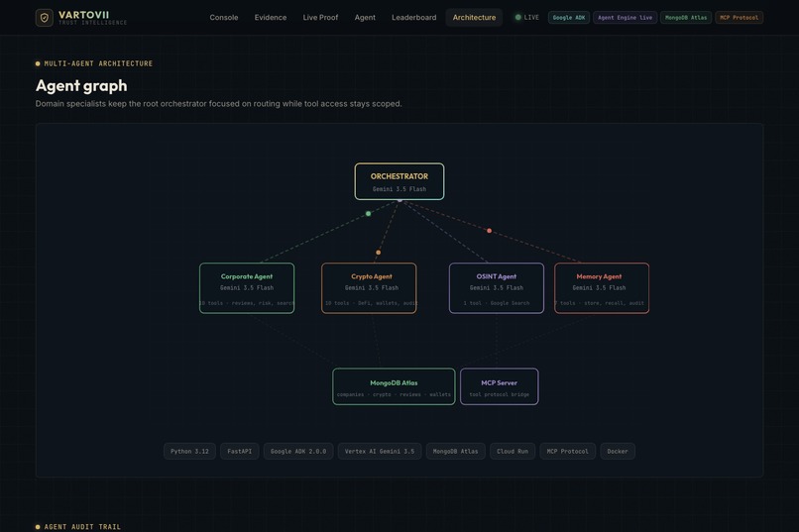The image size is (799, 532).
Task: Click the MongoDB Atlas header badge
Action: [686, 17]
